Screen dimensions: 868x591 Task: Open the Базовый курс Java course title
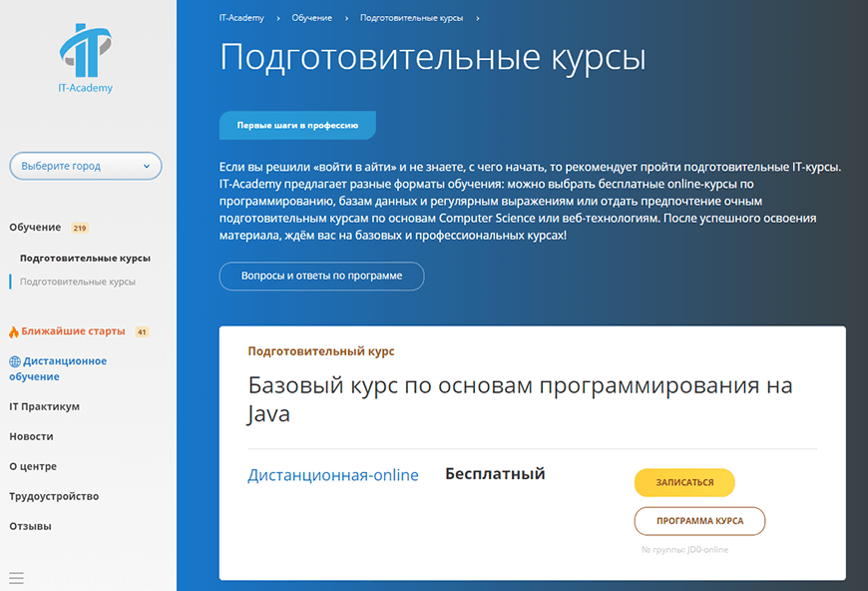click(x=519, y=398)
